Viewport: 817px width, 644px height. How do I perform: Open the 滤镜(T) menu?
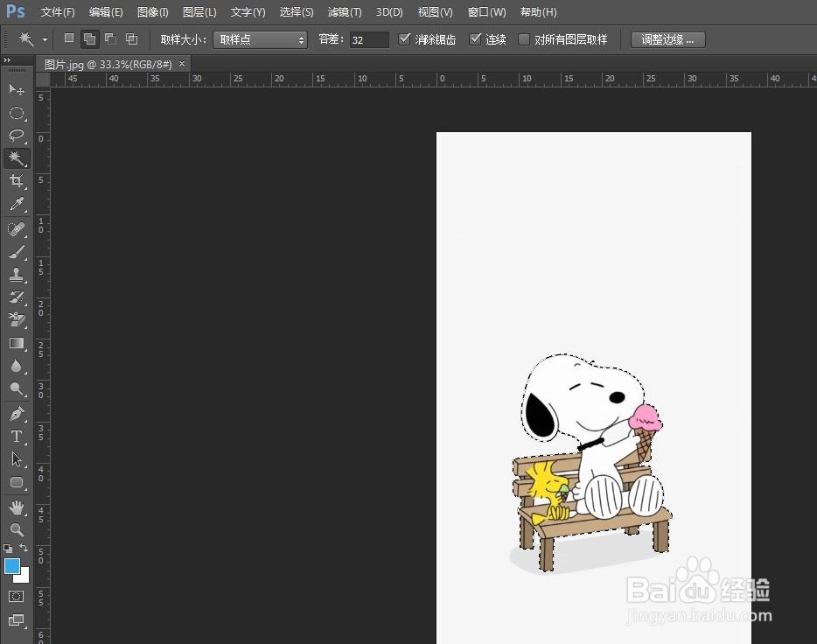tap(345, 12)
